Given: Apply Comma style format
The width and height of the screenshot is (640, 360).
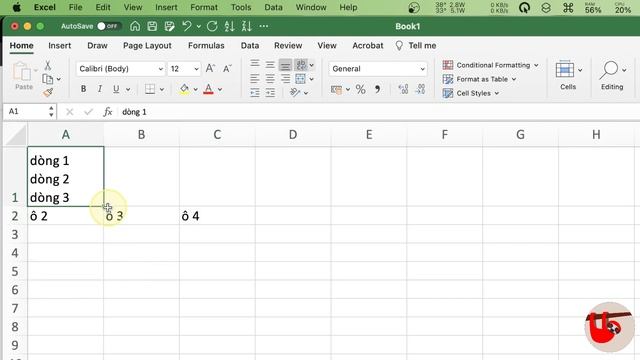Looking at the screenshot, I should 377,89.
